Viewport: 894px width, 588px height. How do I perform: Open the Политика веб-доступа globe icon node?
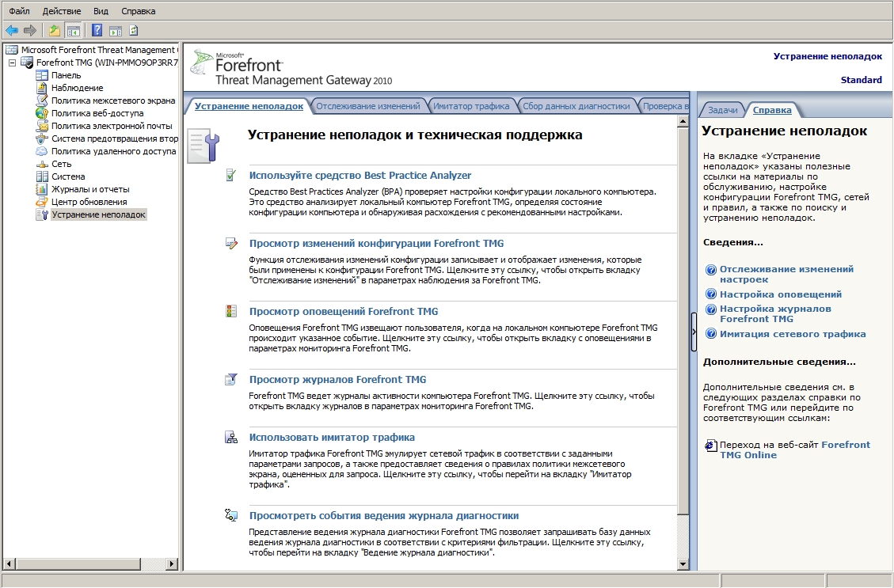[42, 113]
